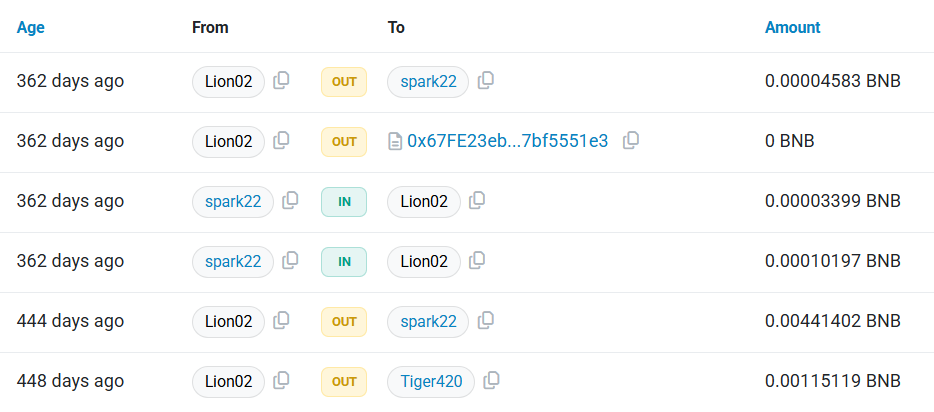Click Lion02 tag in 0 BNB row
This screenshot has width=934, height=412.
(x=228, y=142)
